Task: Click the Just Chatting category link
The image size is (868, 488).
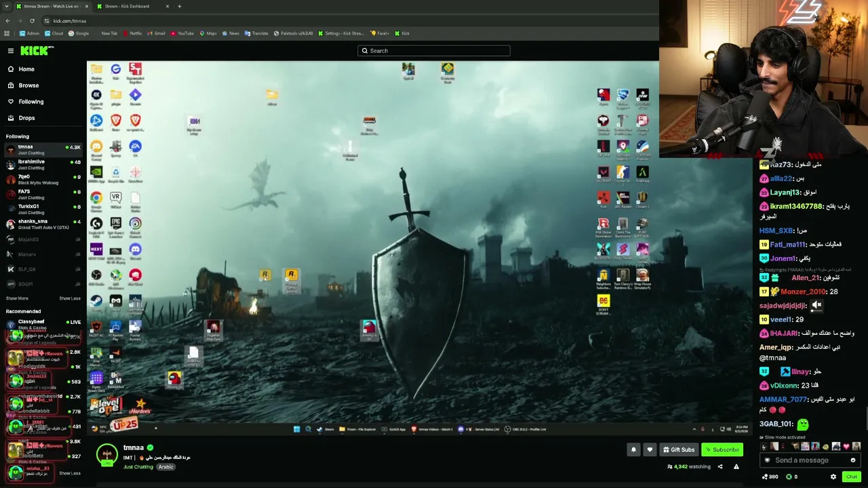Action: [138, 467]
